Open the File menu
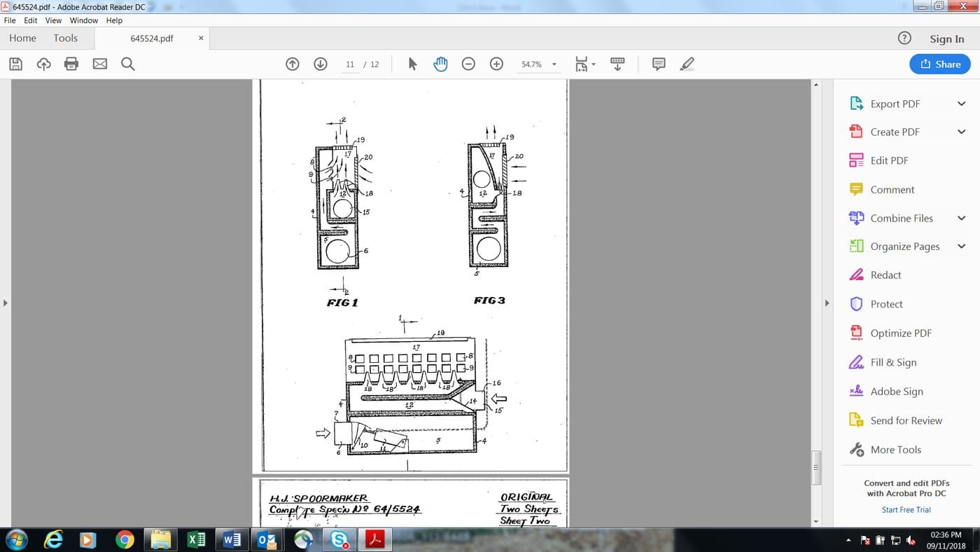This screenshot has height=552, width=980. coord(10,20)
